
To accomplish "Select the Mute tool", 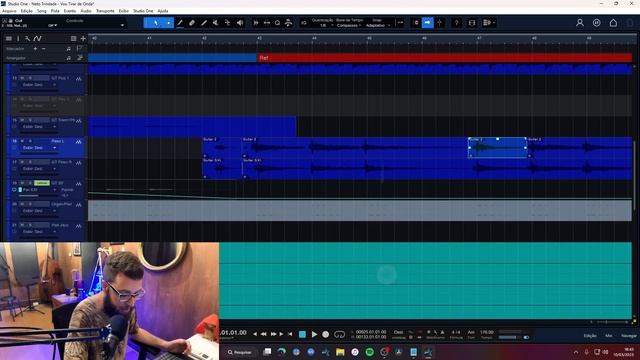I will [x=216, y=23].
